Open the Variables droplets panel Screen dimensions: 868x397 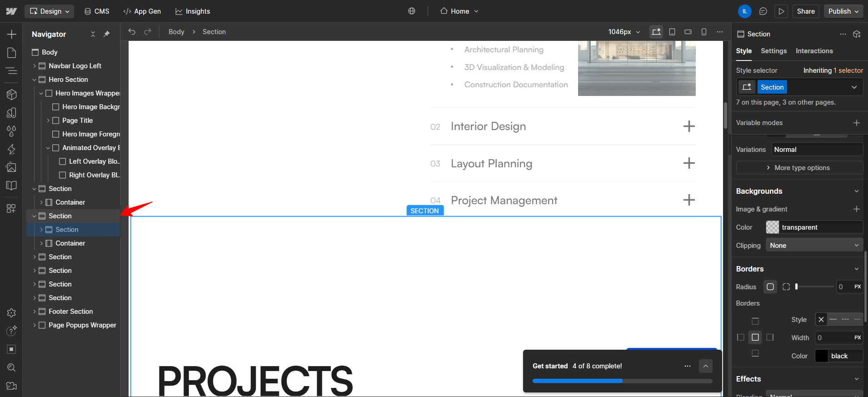[x=11, y=131]
